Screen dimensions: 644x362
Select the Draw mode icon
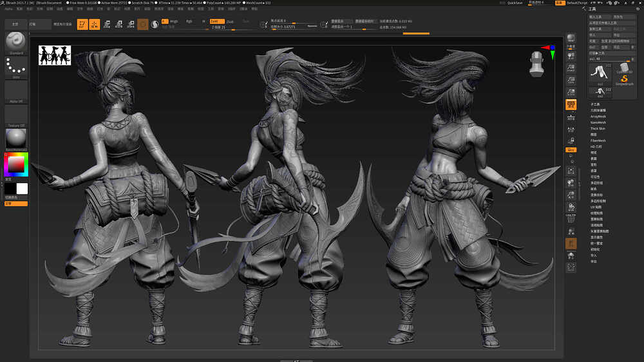click(95, 24)
